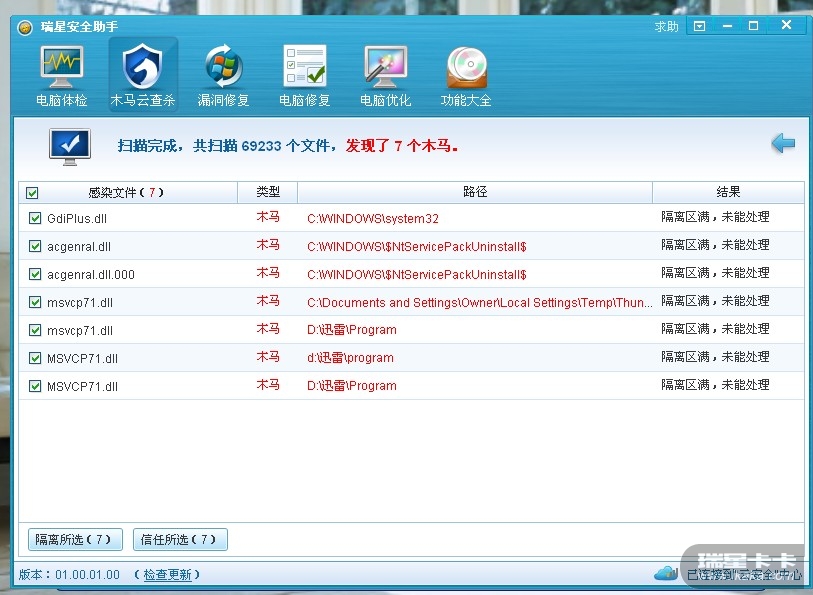
Task: Uncheck msvcp71.dll checkbox in Documents and Settings row
Action: 35,302
